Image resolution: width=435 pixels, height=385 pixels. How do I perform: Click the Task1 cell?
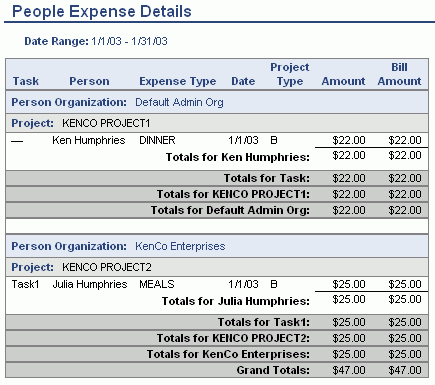pyautogui.click(x=25, y=284)
